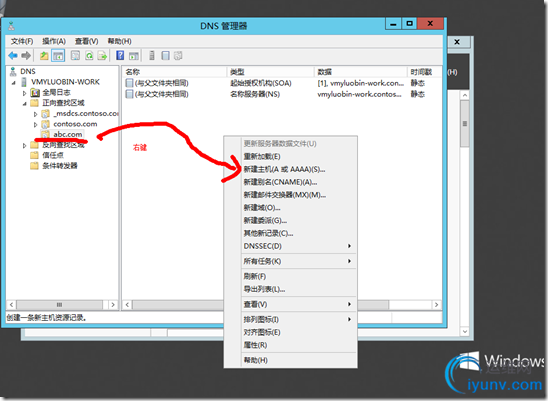548x401 pixels.
Task: Click the contoso.com zone icon
Action: click(45, 124)
